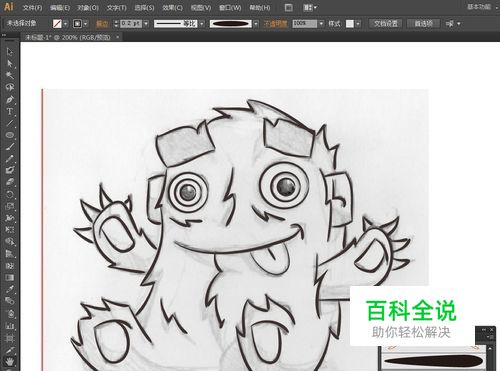The image size is (500, 371).
Task: Select the Pen tool
Action: (x=10, y=99)
